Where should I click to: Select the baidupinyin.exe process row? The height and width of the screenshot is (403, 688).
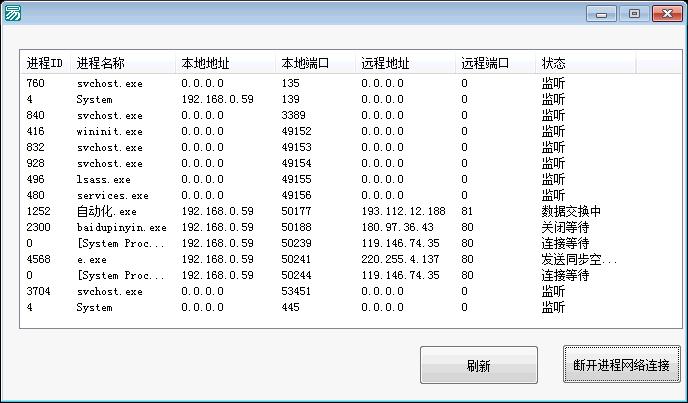(121, 228)
